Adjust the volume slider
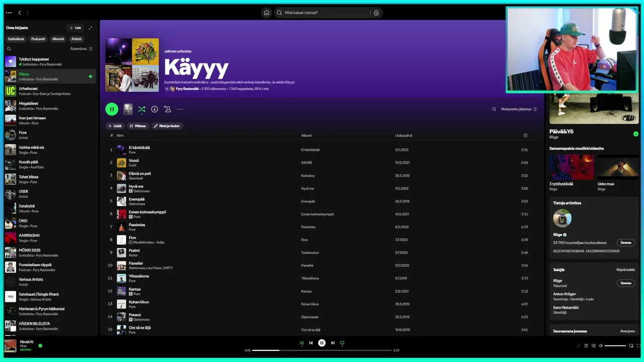644x362 pixels. (x=615, y=346)
